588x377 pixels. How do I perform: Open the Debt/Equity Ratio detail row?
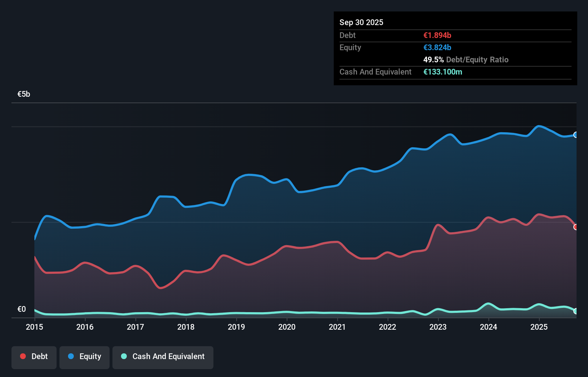(466, 59)
